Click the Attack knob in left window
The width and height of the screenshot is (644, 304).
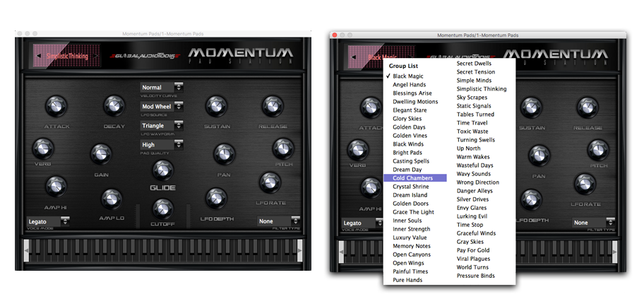click(56, 106)
